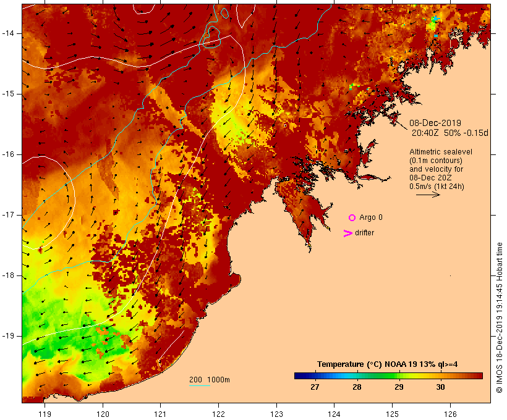Click the 'and velocity for' text
The width and height of the screenshot is (507, 420).
(x=436, y=169)
